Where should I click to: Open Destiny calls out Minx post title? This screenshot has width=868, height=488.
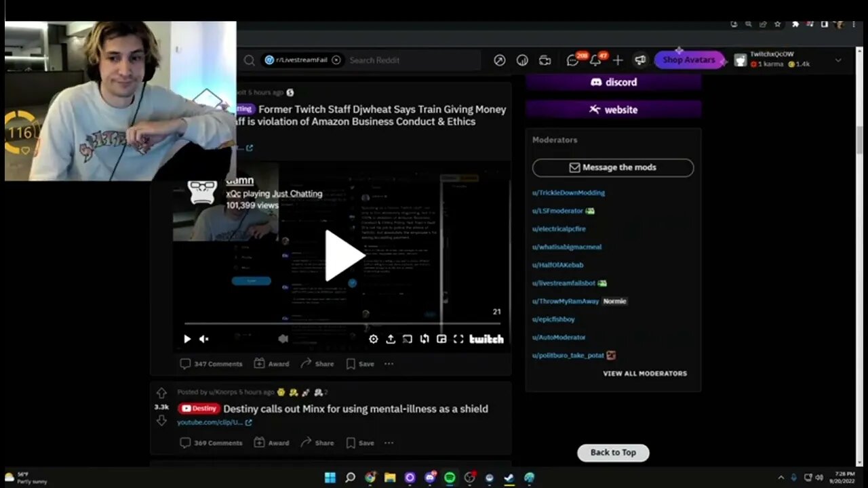pos(356,409)
